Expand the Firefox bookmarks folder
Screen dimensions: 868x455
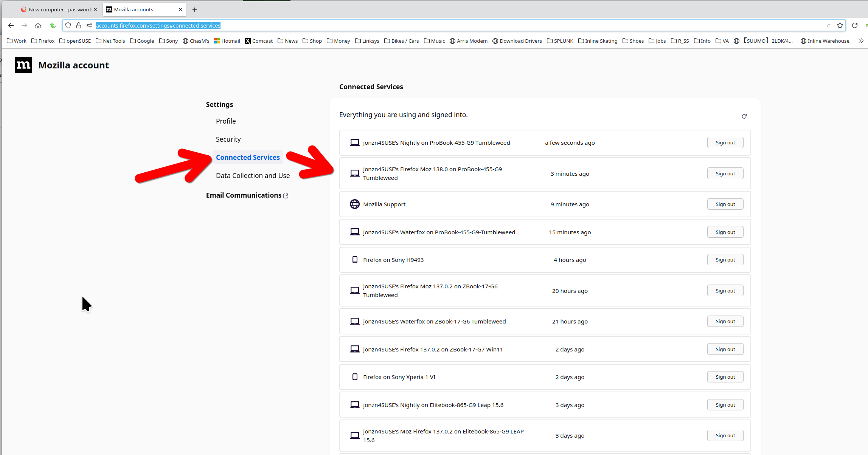click(43, 41)
